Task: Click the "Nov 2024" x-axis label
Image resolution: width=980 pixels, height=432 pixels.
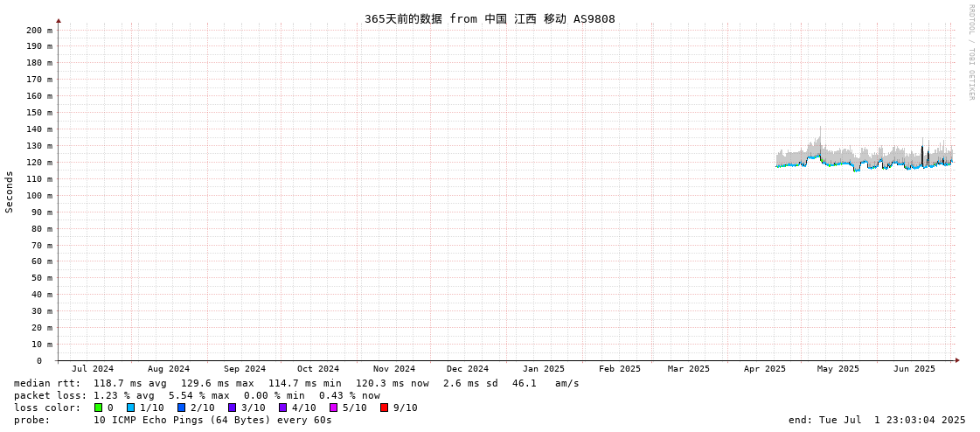Action: point(394,369)
